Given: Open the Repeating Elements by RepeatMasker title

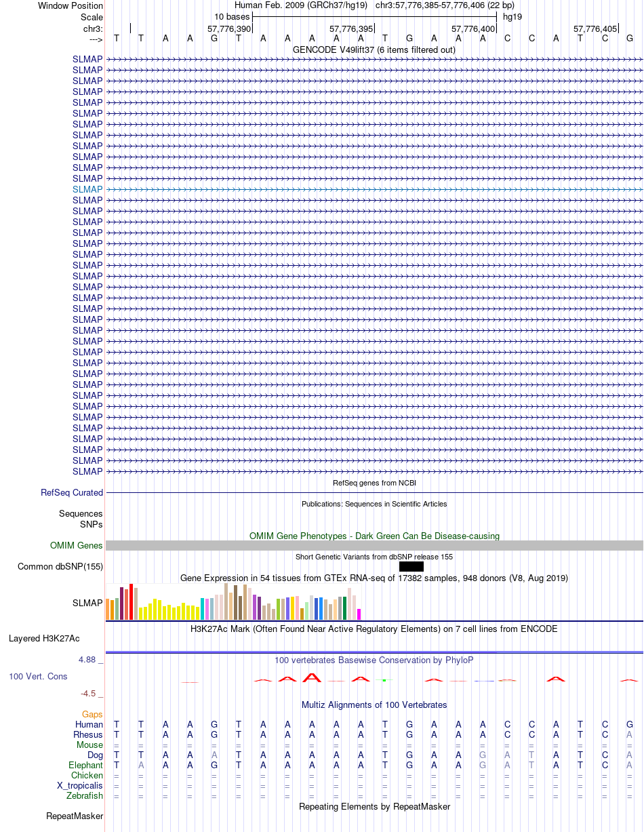Looking at the screenshot, I should pyautogui.click(x=374, y=807).
